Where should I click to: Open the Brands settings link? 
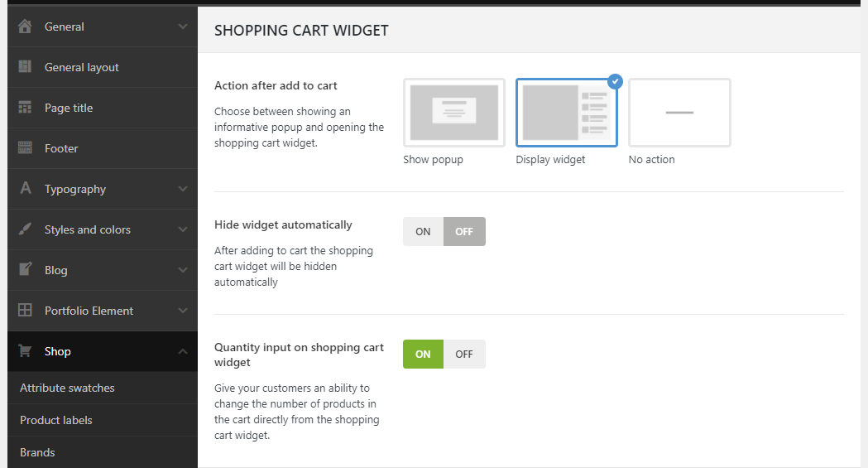pos(37,452)
